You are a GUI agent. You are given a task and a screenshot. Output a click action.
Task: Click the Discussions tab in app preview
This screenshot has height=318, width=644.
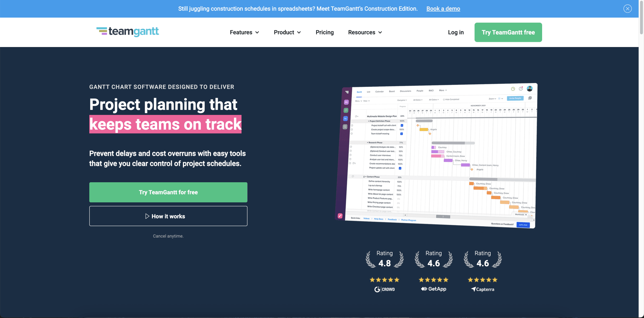click(x=405, y=91)
